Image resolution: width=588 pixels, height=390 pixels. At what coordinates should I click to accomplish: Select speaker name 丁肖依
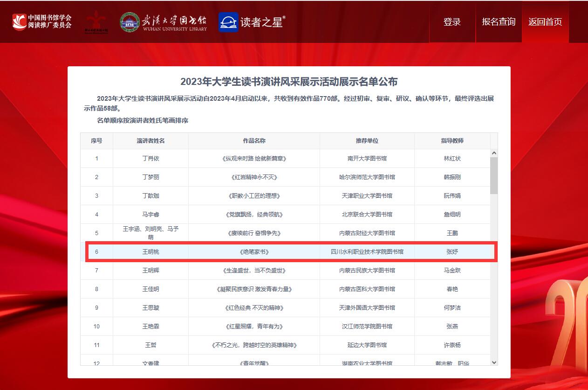coord(150,159)
